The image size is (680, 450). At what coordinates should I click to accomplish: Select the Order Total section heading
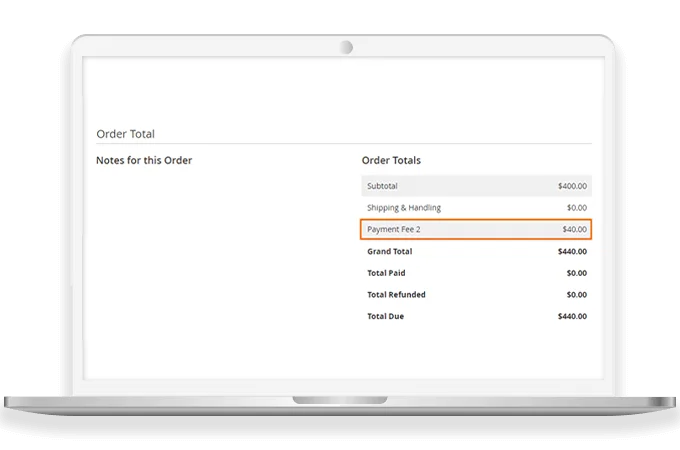[x=125, y=134]
